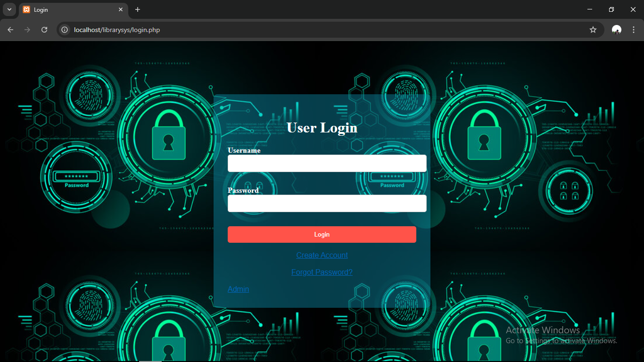Open the Chrome three-dot menu
The image size is (644, 362).
coord(633,30)
